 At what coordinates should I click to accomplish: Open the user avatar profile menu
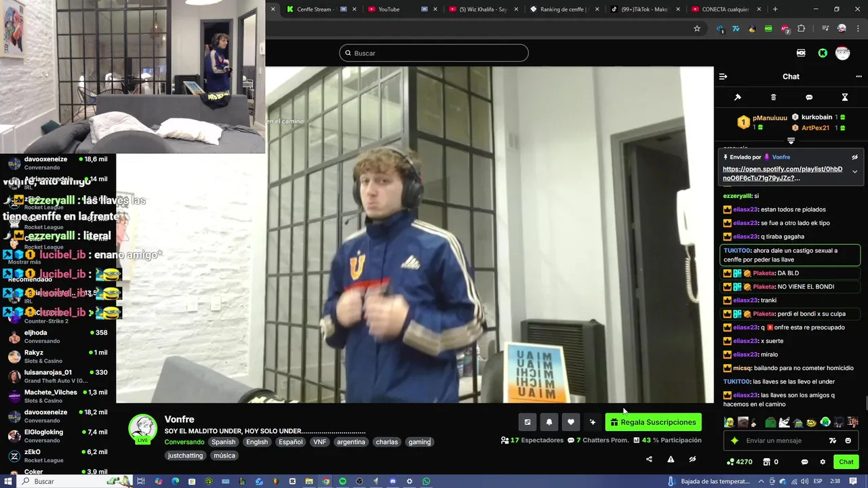(843, 53)
